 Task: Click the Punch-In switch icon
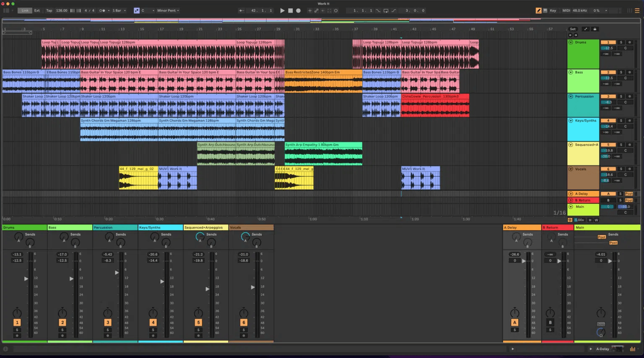pos(378,10)
